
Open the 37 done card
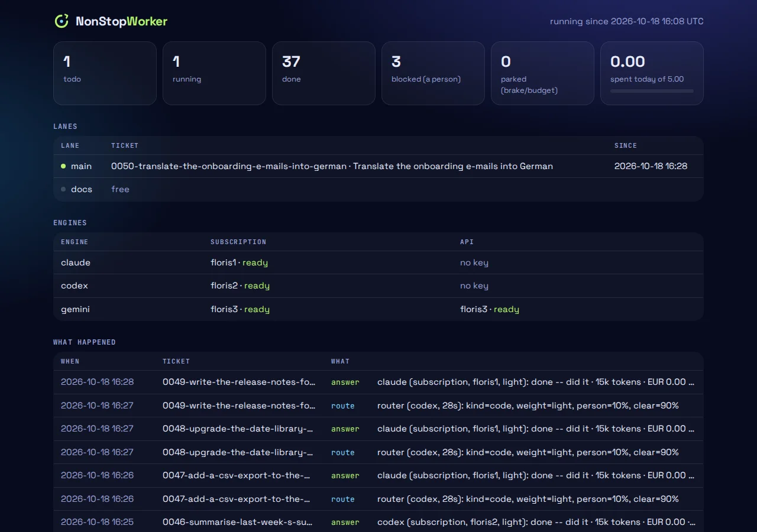coord(323,73)
